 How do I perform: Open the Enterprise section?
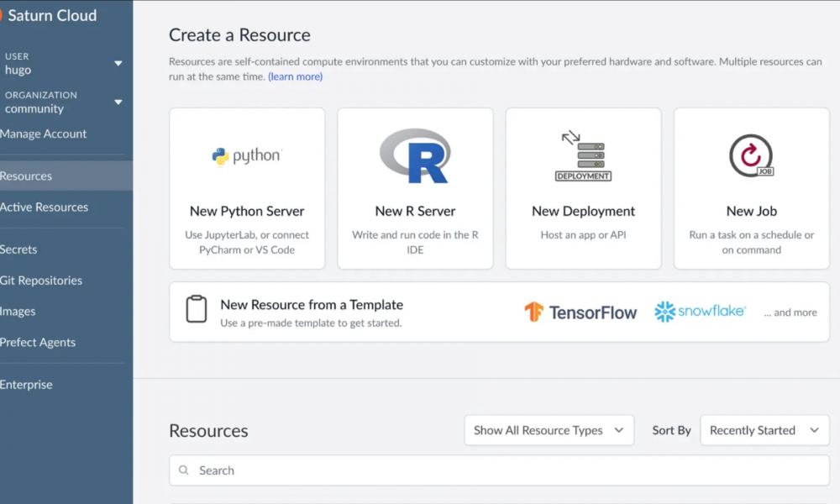(26, 385)
